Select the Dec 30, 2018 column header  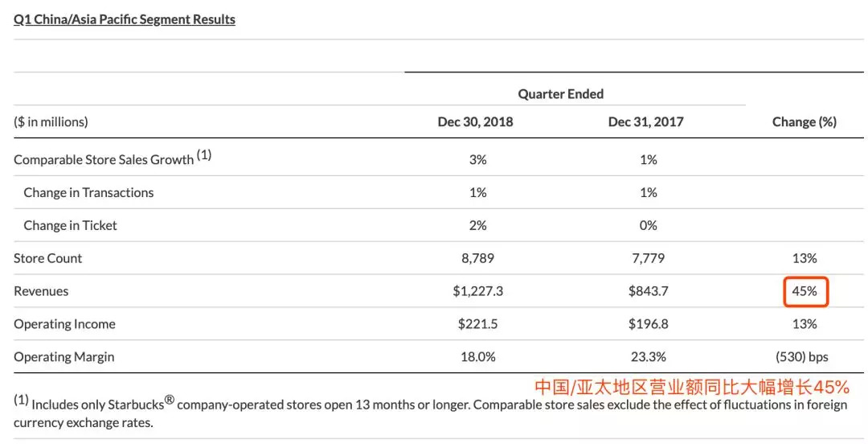[475, 122]
